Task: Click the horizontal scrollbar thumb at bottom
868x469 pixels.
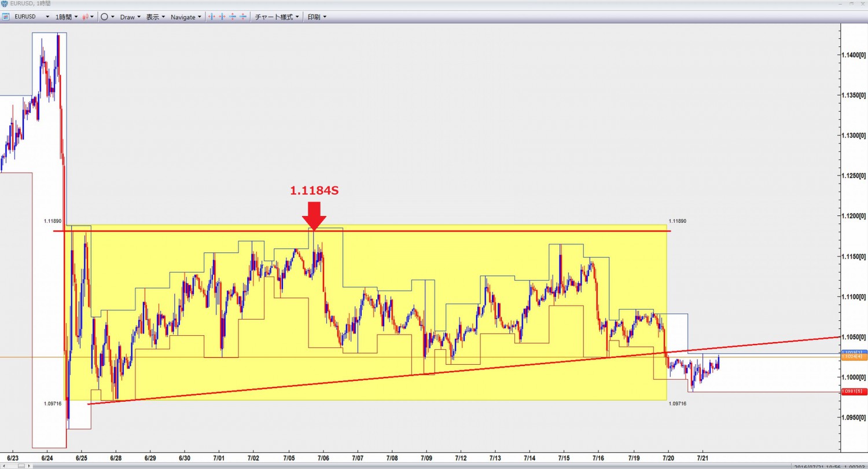Action: click(21, 466)
